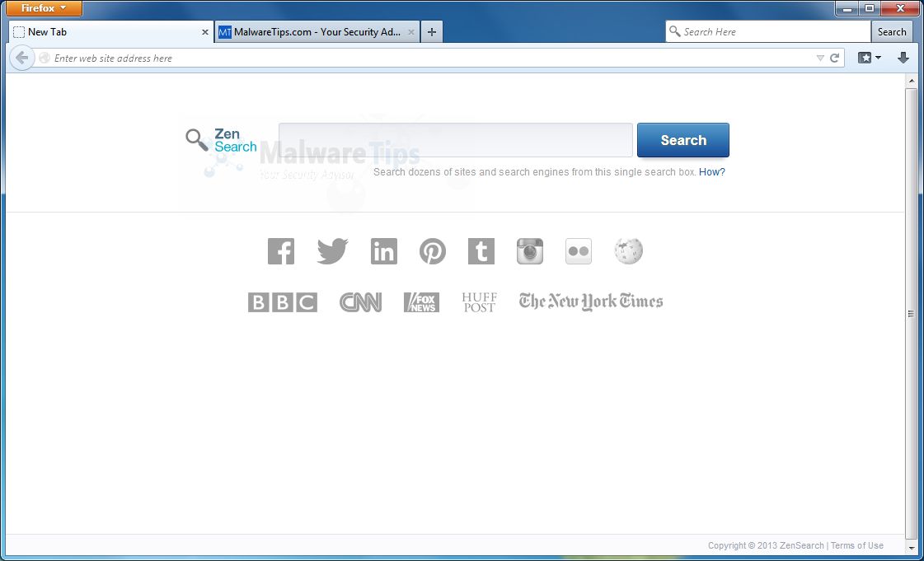Close the MalwareTips.com tab
Viewport: 924px width, 561px height.
click(x=411, y=32)
